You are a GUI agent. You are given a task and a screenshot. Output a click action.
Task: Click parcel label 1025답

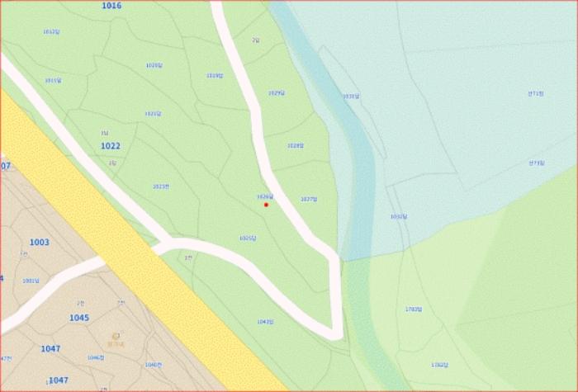coord(248,238)
